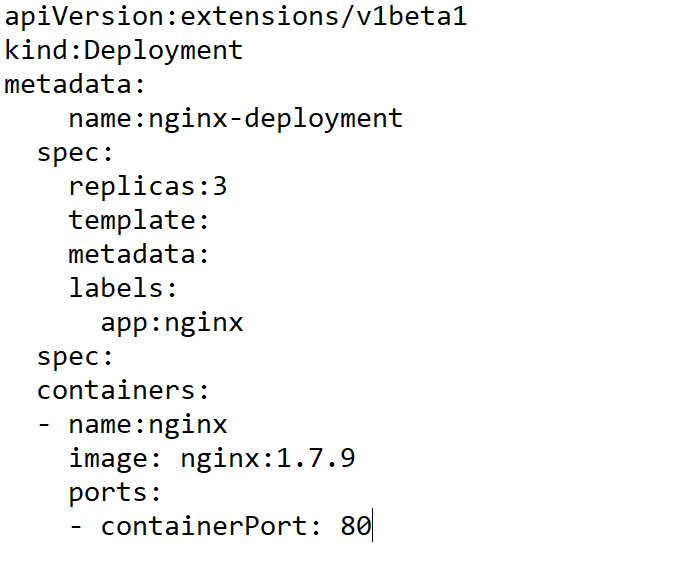Click the "- name:nginx" list entry
The width and height of the screenshot is (699, 582).
[132, 425]
